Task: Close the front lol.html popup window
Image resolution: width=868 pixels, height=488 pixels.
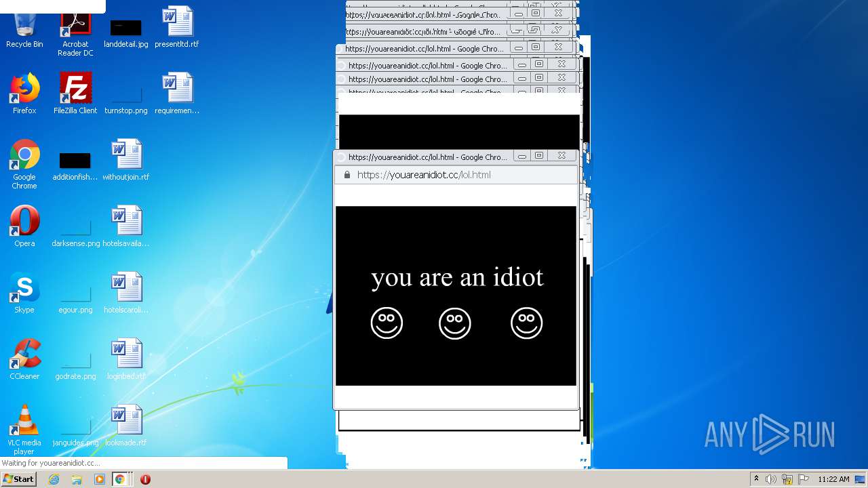Action: point(561,156)
